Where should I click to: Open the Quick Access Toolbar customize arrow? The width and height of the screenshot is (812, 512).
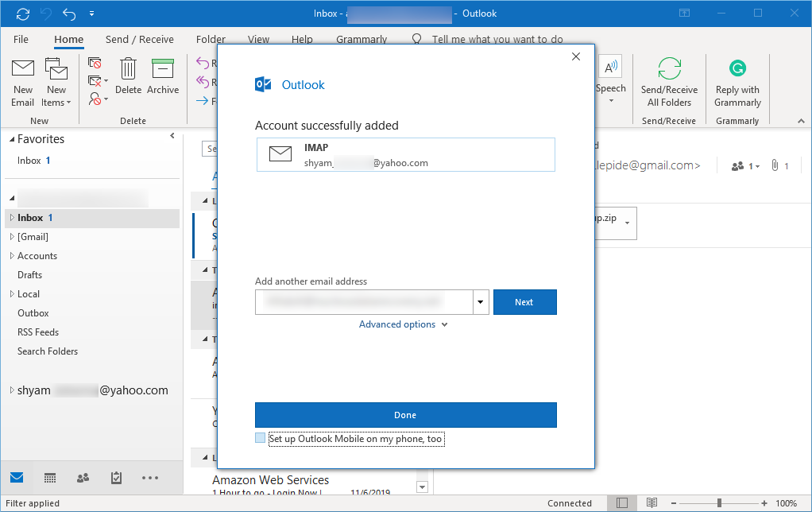click(91, 14)
